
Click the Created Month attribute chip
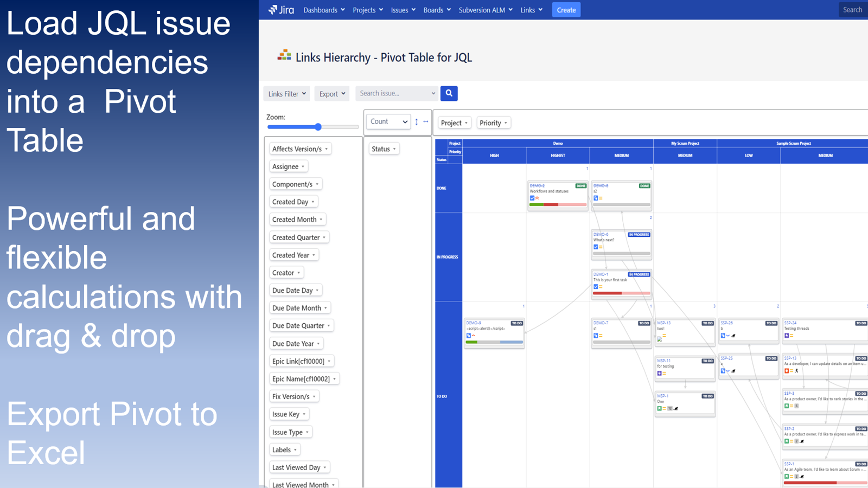click(x=298, y=220)
